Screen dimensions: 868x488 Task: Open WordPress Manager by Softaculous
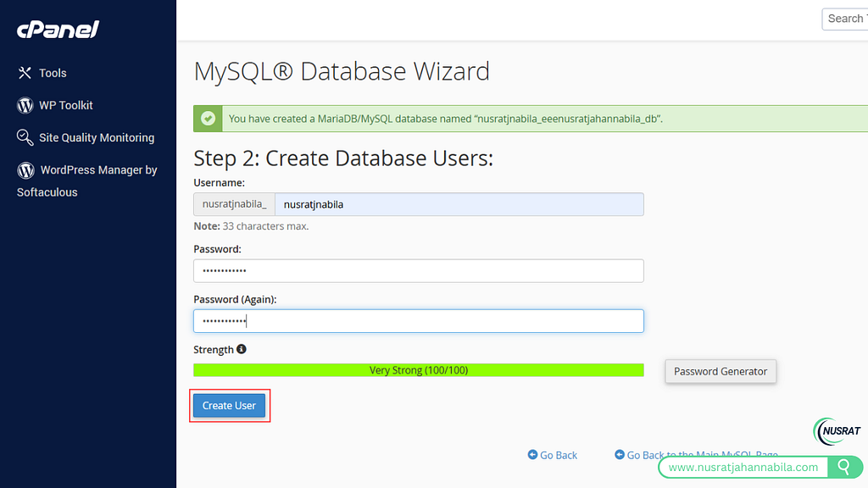coord(87,181)
